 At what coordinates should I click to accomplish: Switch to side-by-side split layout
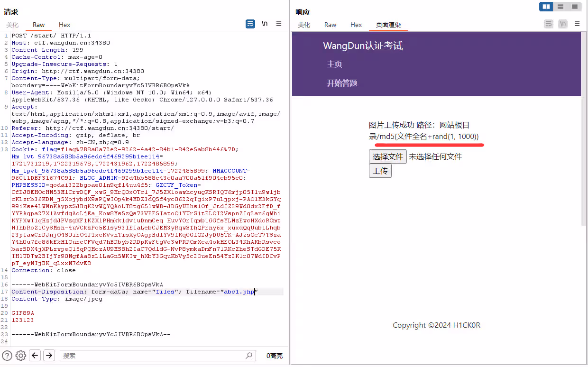[x=546, y=7]
